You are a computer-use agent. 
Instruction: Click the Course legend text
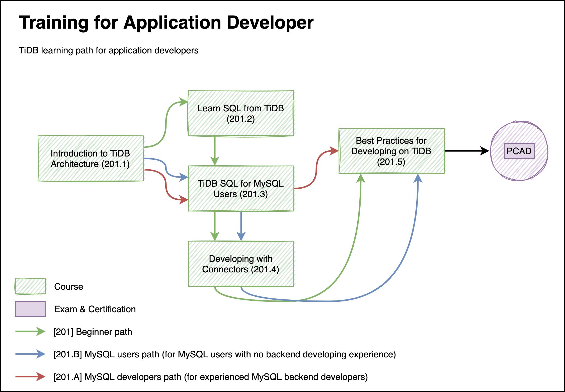(x=68, y=287)
